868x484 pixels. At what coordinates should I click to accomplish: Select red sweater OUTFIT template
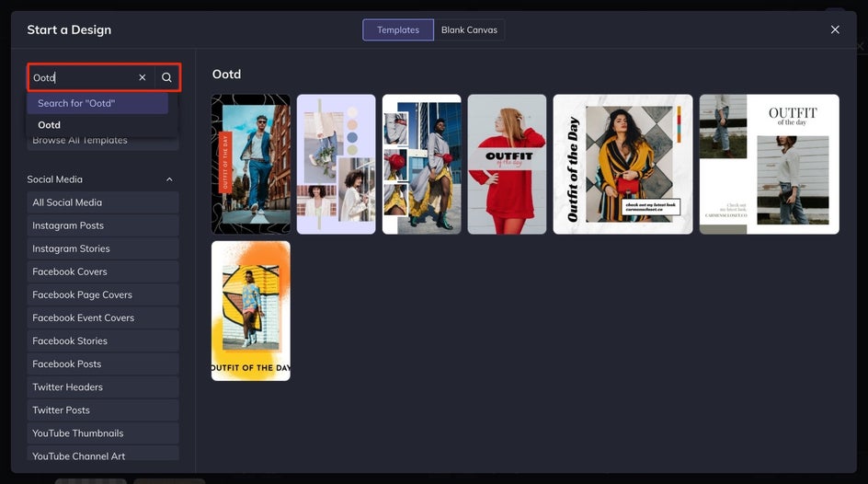[x=507, y=164]
